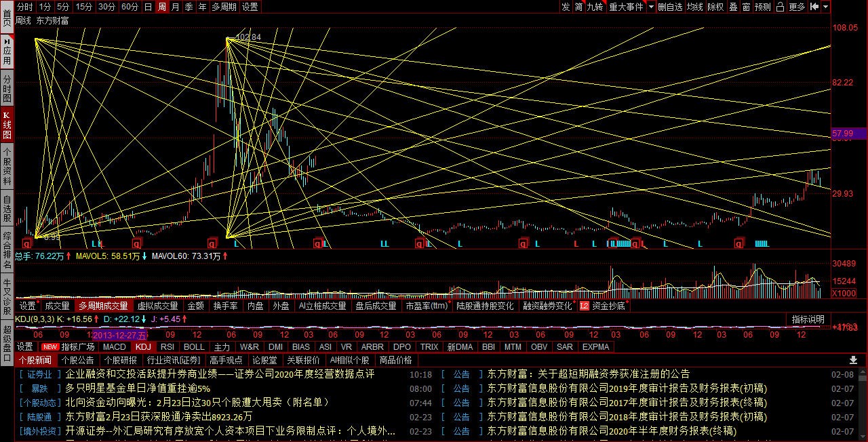The width and height of the screenshot is (868, 442).
Task: Open the 更多 menu in toolbar
Action: tap(797, 7)
